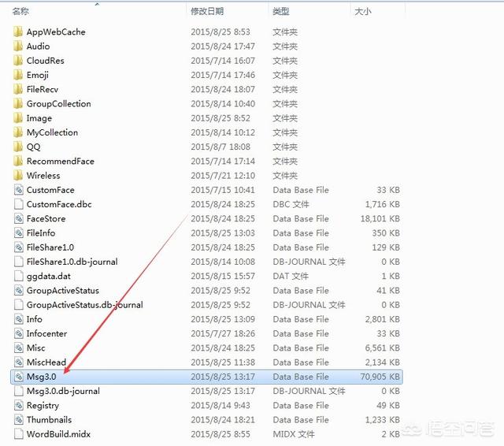Click the date 2015/8/14 9:43

tap(220, 405)
